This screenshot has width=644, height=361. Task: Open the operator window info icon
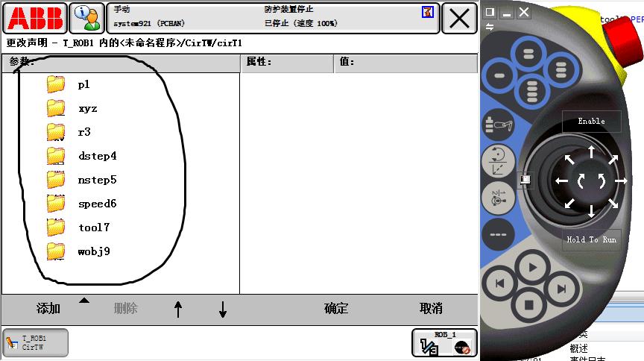click(86, 18)
